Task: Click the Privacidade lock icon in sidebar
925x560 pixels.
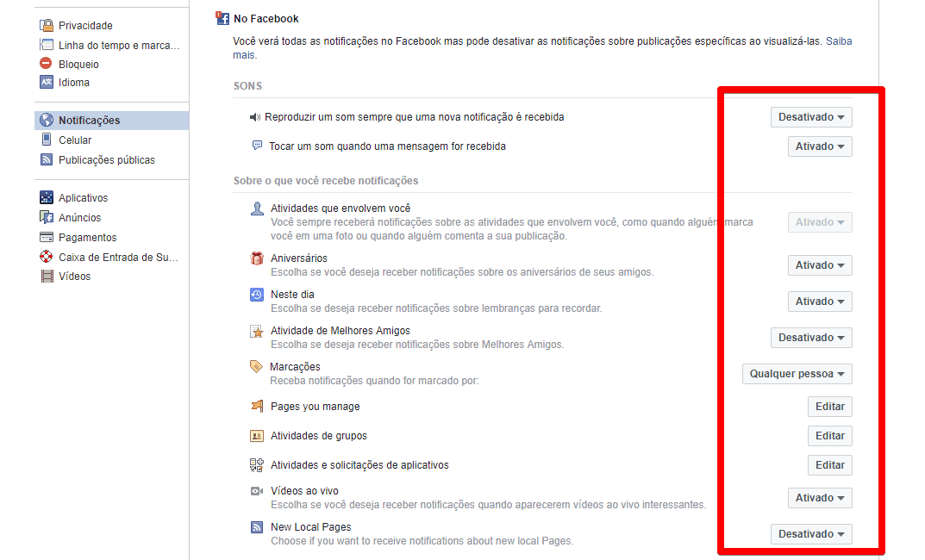Action: (46, 25)
